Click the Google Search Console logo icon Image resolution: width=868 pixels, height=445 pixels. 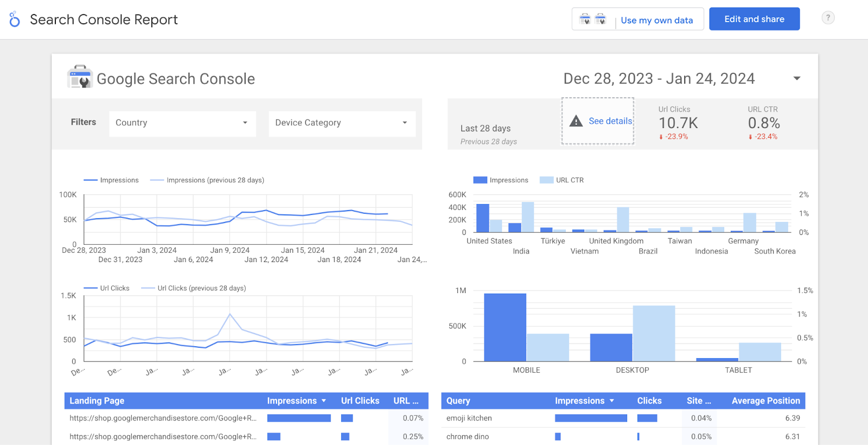point(80,77)
